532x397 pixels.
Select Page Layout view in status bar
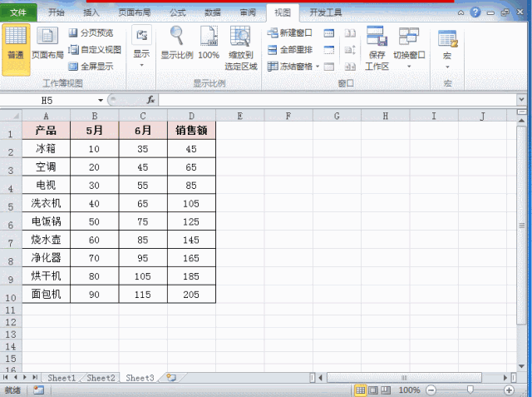pyautogui.click(x=373, y=390)
